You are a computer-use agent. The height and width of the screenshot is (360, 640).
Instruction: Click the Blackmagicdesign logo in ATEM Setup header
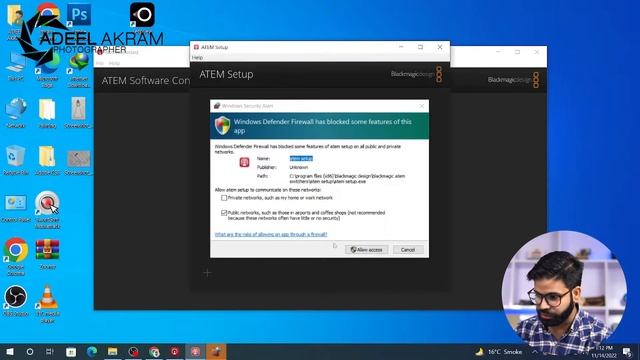[416, 74]
